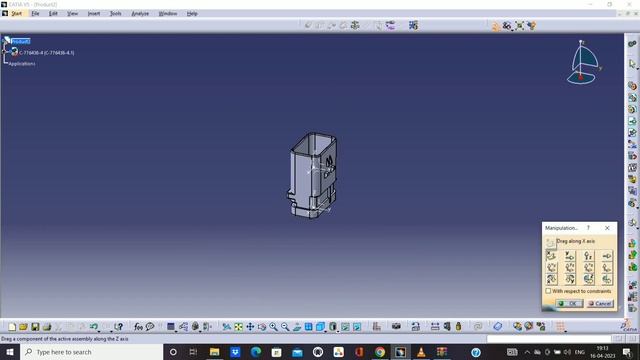Viewport: 640px width, 360px height.
Task: Select Drag along YZ plane icon
Action: click(x=569, y=267)
